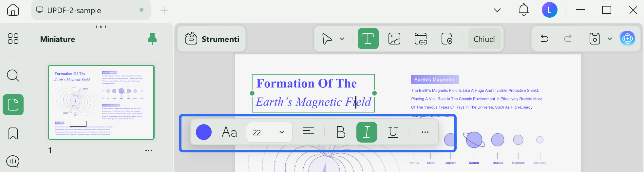Viewport: 644px width, 172px height.
Task: Click Chiudi to close editing
Action: 485,39
